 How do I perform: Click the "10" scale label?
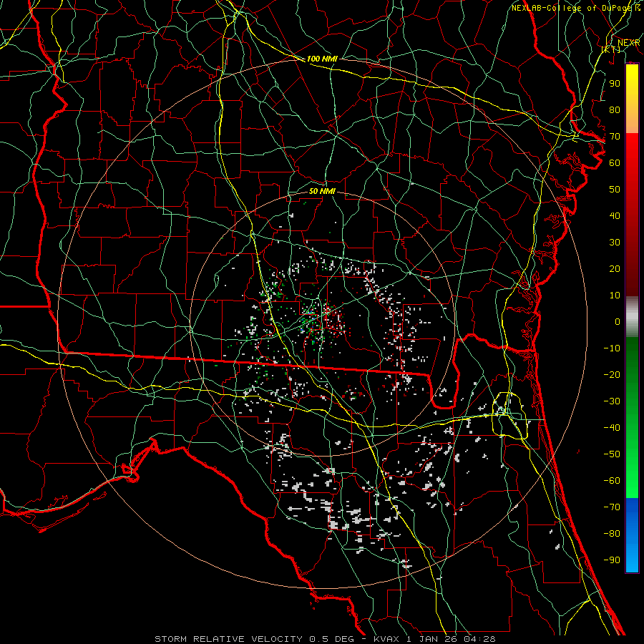[615, 296]
